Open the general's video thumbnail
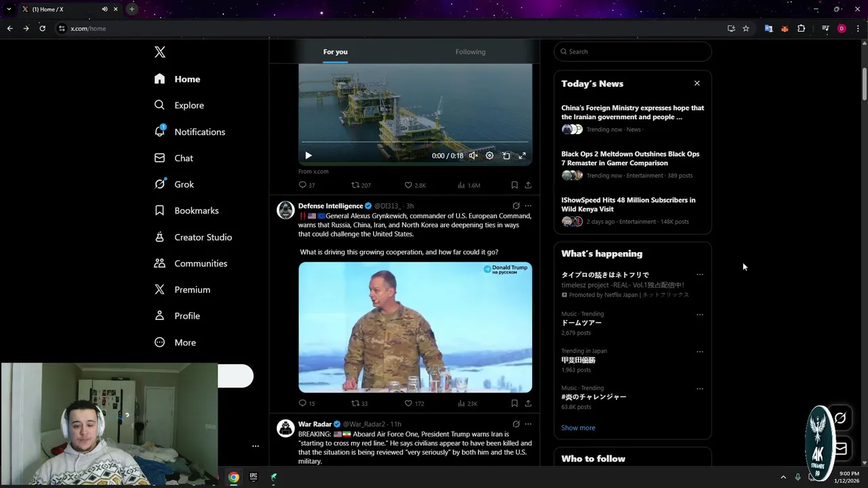868x488 pixels. point(415,327)
